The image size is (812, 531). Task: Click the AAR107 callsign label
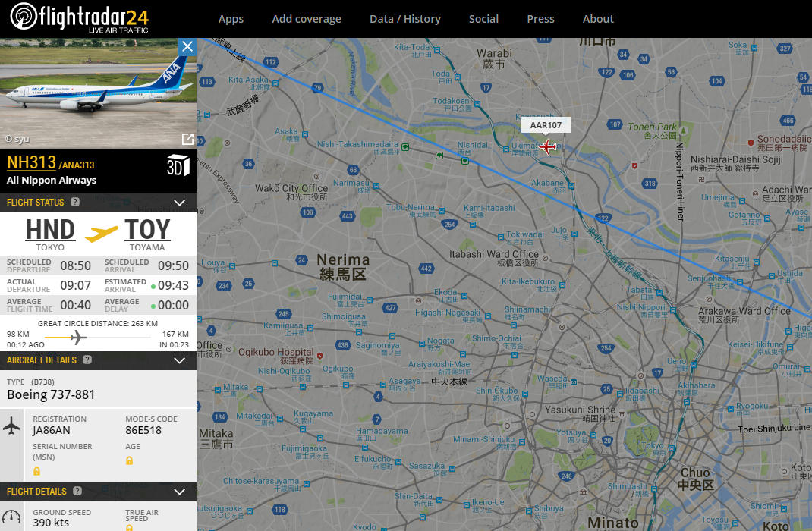[546, 125]
